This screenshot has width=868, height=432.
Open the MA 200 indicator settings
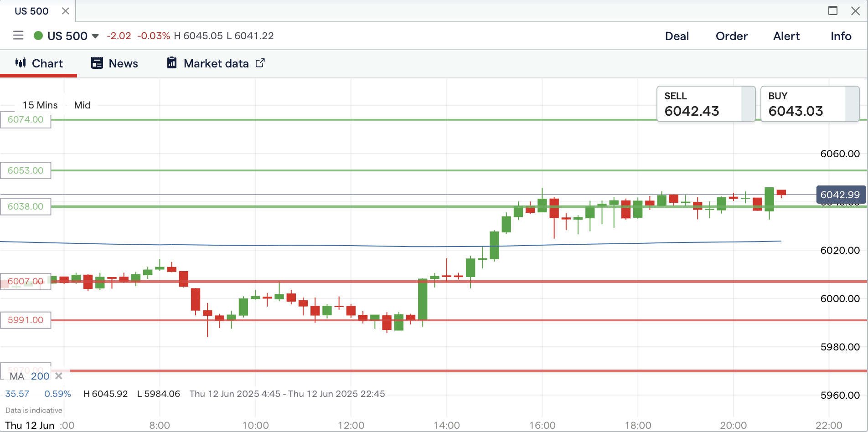point(29,376)
